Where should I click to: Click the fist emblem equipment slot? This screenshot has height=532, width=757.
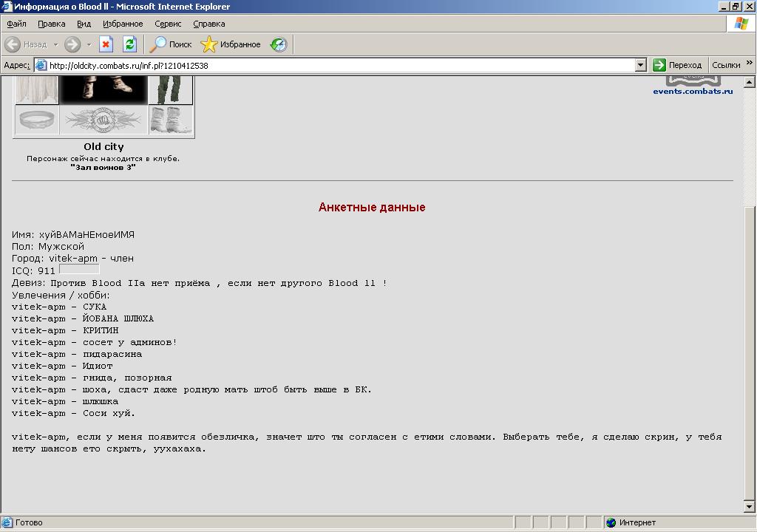pos(103,120)
